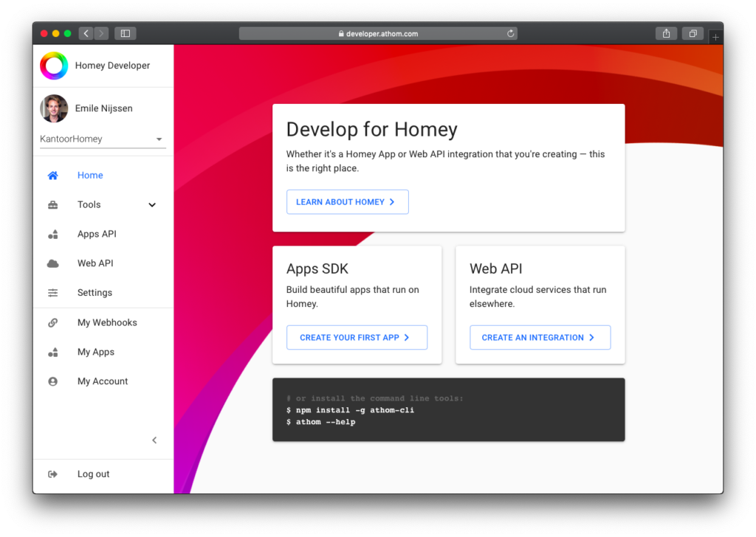This screenshot has height=537, width=756.
Task: Click the Home house icon in sidebar
Action: coord(53,176)
